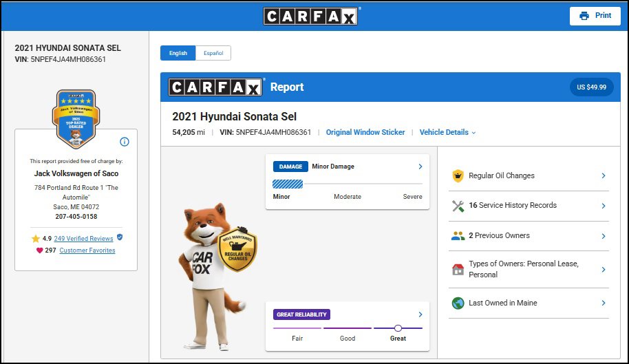
Task: Click the CARFAX logo in the top header
Action: click(x=310, y=17)
